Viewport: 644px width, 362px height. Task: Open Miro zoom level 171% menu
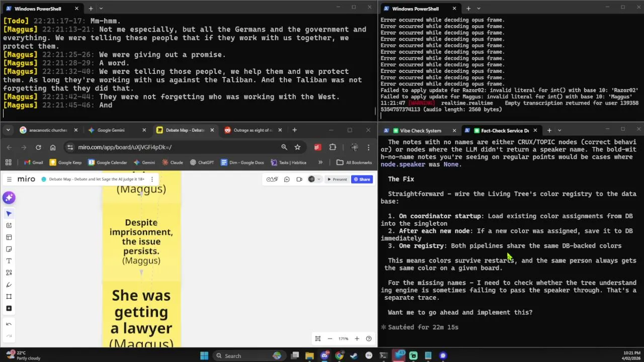[343, 338]
